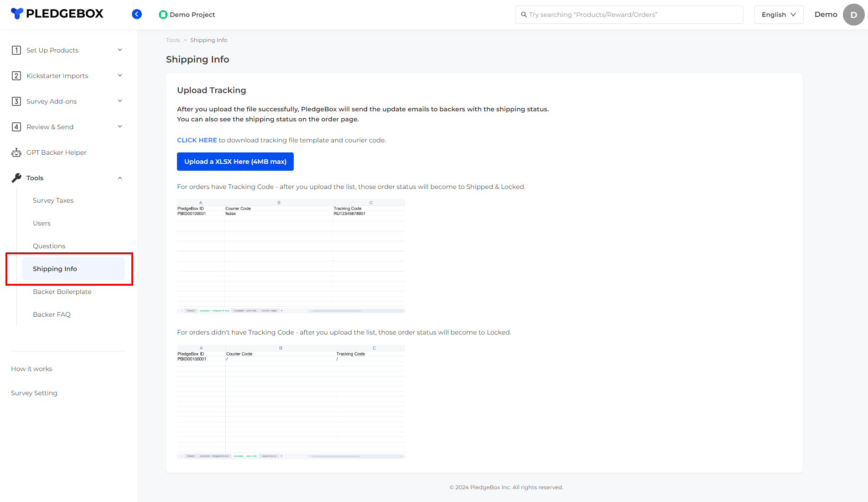868x502 pixels.
Task: Click the GPT Backer Helper robot icon
Action: [16, 152]
